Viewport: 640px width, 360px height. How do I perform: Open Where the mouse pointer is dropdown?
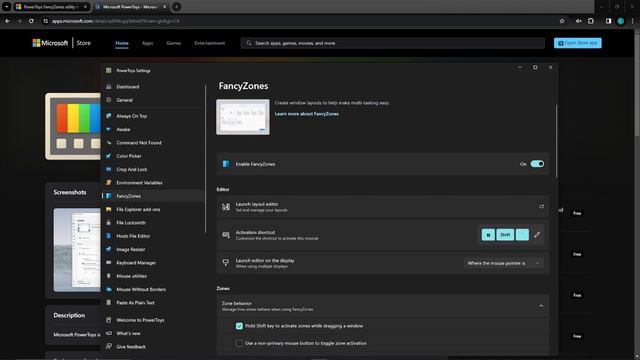(x=504, y=263)
